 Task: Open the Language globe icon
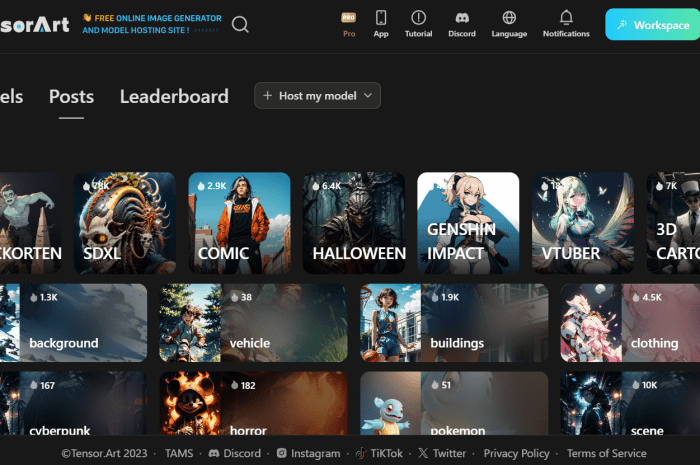[509, 24]
